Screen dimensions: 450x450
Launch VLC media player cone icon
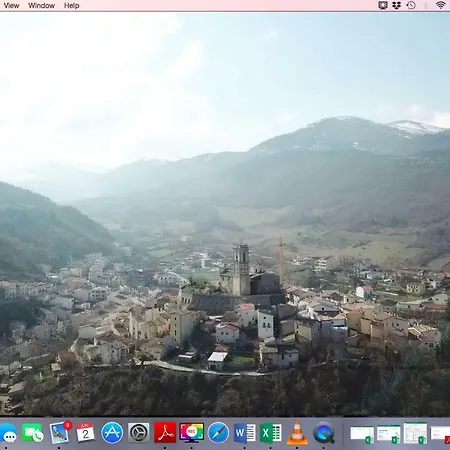[x=297, y=433]
